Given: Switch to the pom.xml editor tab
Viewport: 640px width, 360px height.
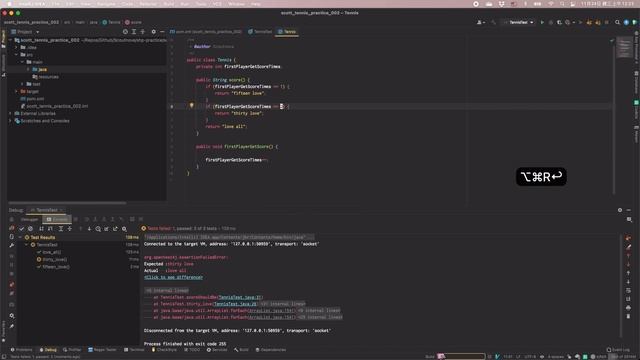Looking at the screenshot, I should [x=206, y=31].
